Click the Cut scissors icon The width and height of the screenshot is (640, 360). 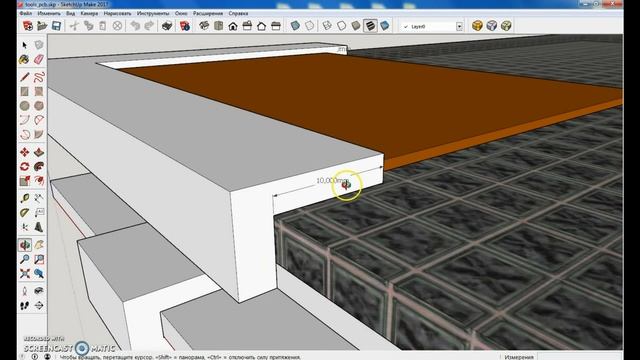(74, 26)
